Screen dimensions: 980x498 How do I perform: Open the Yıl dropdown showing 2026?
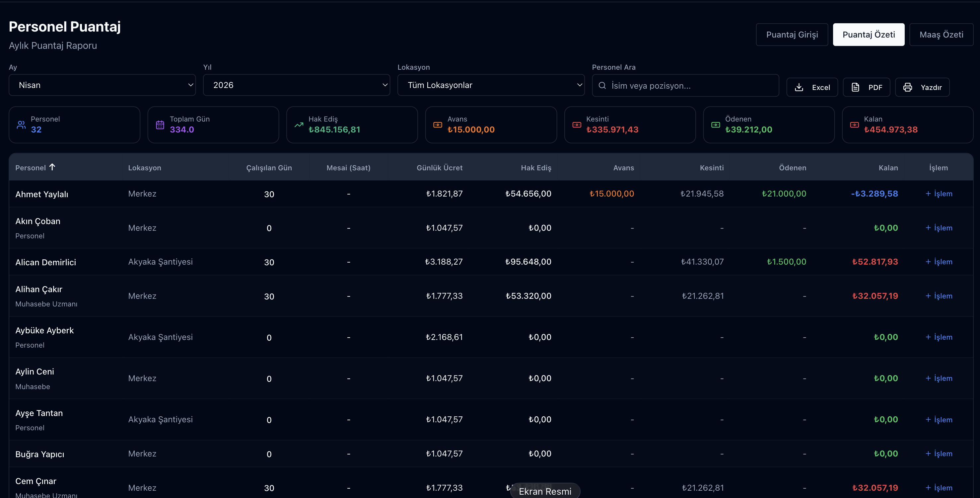(296, 85)
